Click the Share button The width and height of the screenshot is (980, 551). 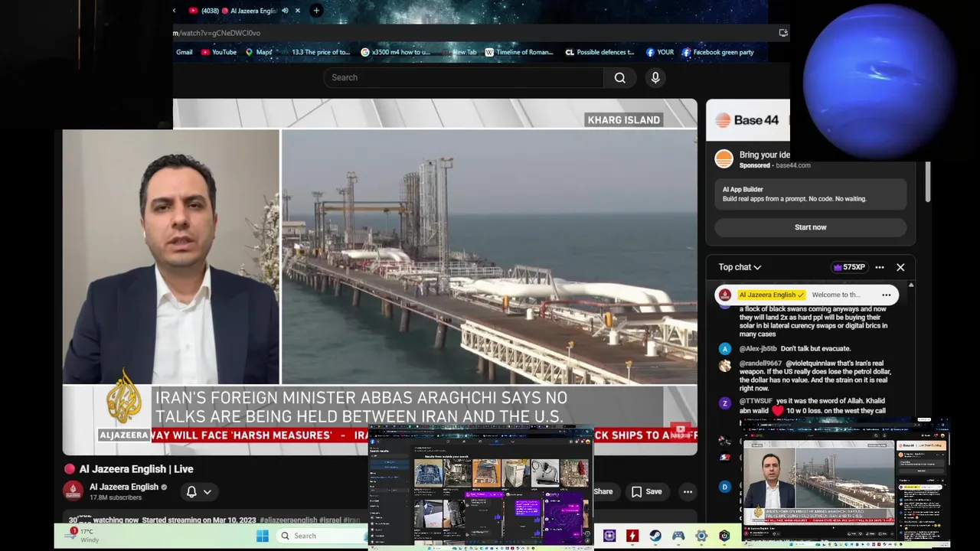tap(603, 492)
